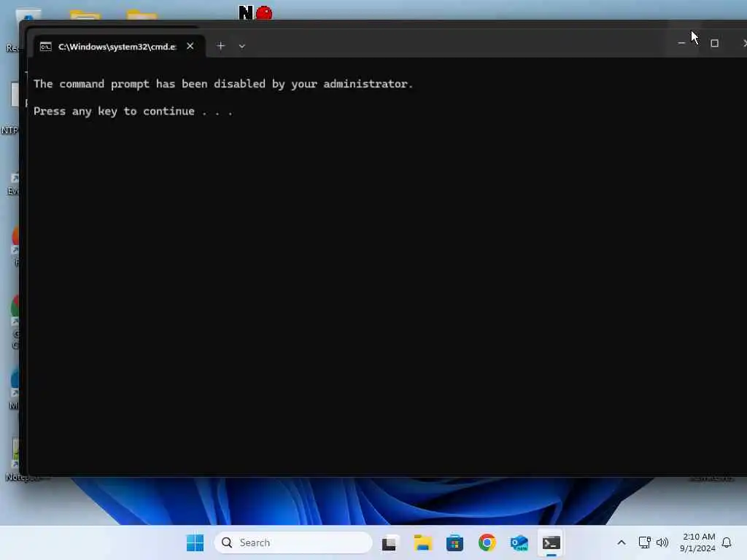Viewport: 747px width, 560px height.
Task: Open a new terminal tab with the plus button
Action: click(x=220, y=46)
